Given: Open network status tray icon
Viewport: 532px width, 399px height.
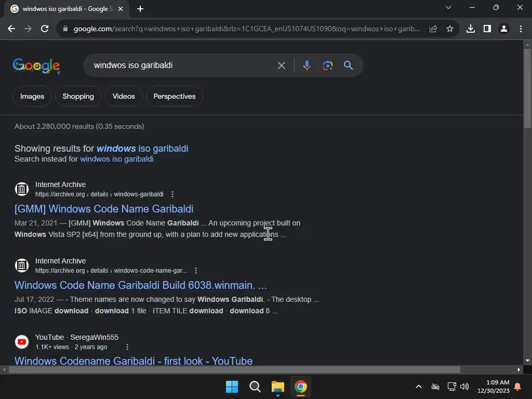Looking at the screenshot, I should 451,387.
